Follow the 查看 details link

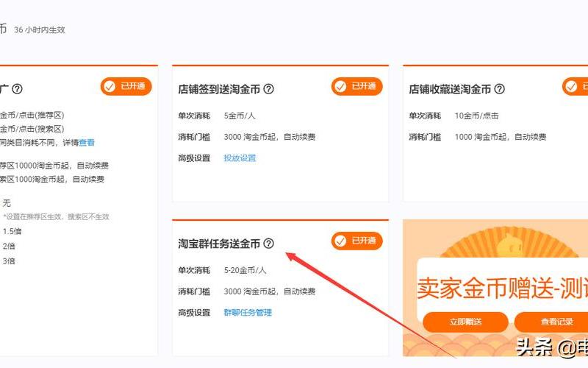pos(87,143)
